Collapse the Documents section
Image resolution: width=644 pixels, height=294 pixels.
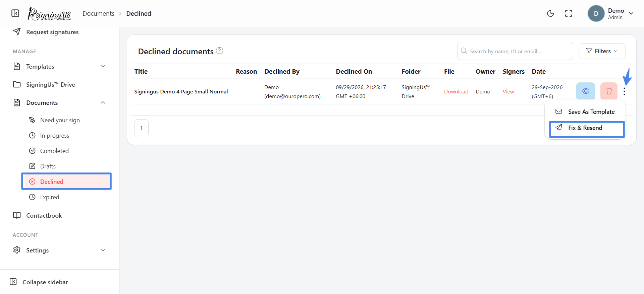pyautogui.click(x=59, y=102)
